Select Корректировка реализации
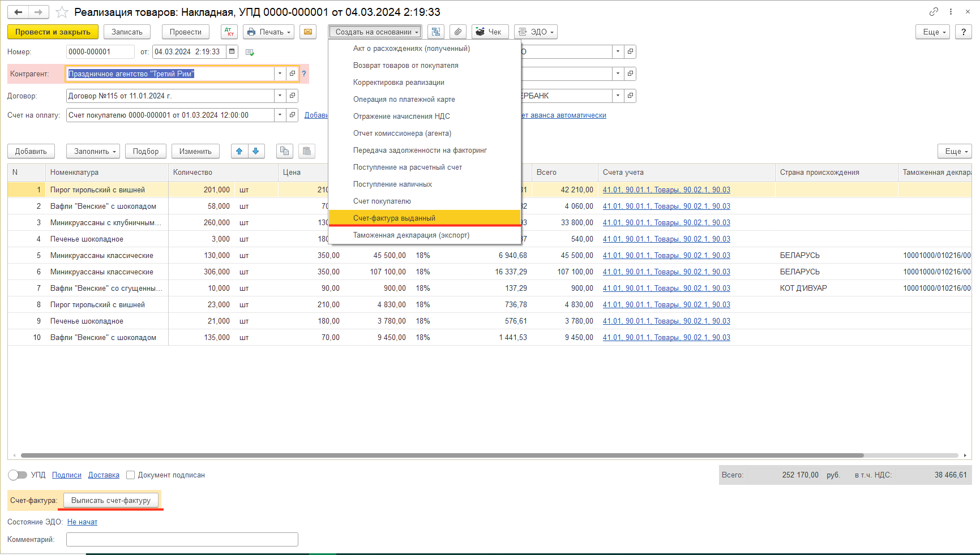Screen dimensions: 980x555 [x=425, y=82]
